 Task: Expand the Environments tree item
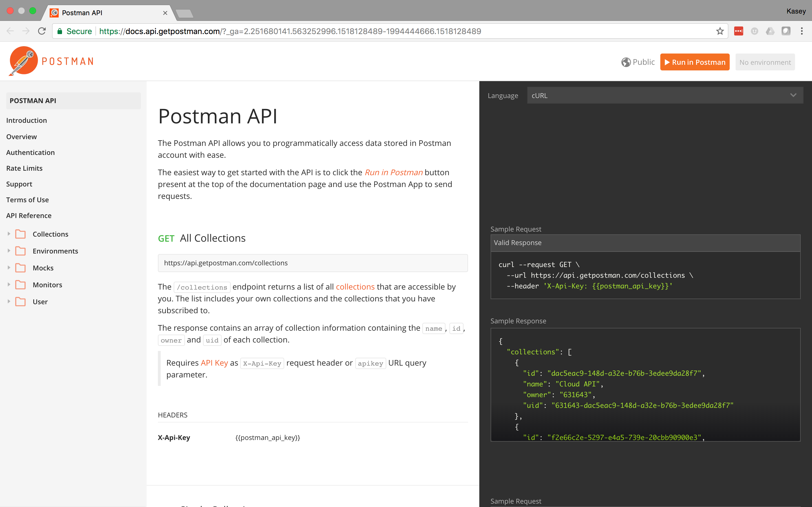(9, 251)
